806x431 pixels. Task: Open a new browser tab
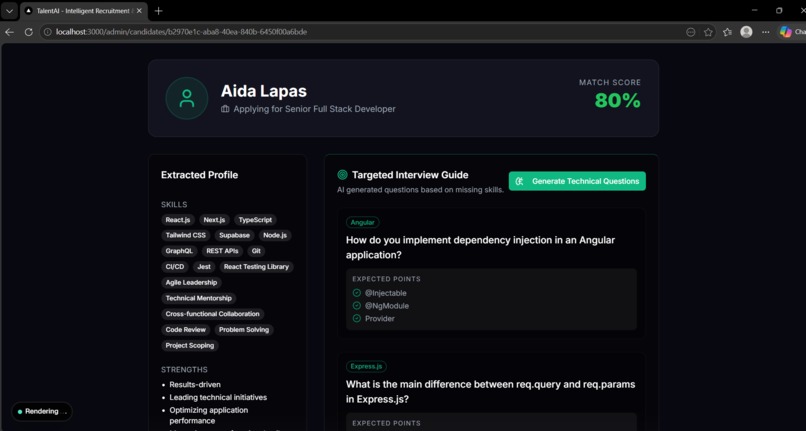tap(158, 11)
